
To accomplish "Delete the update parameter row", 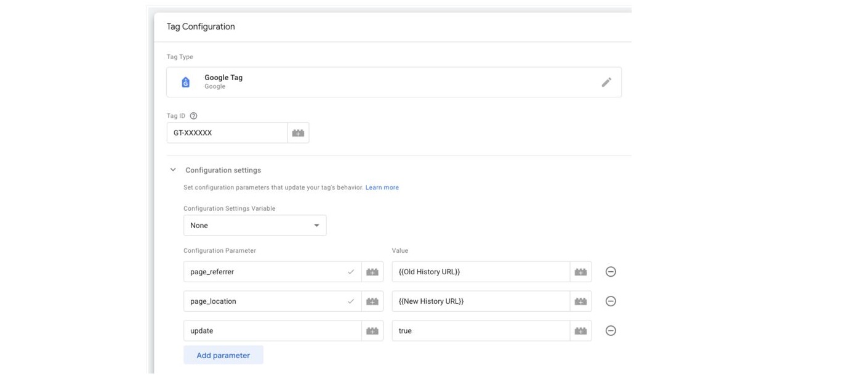I will click(x=610, y=330).
